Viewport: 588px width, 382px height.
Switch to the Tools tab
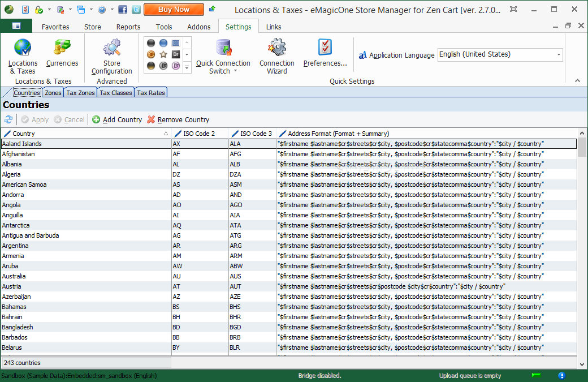164,27
